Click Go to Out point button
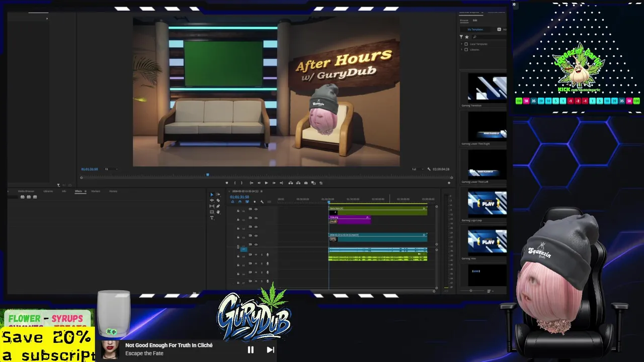The width and height of the screenshot is (644, 362). (281, 183)
